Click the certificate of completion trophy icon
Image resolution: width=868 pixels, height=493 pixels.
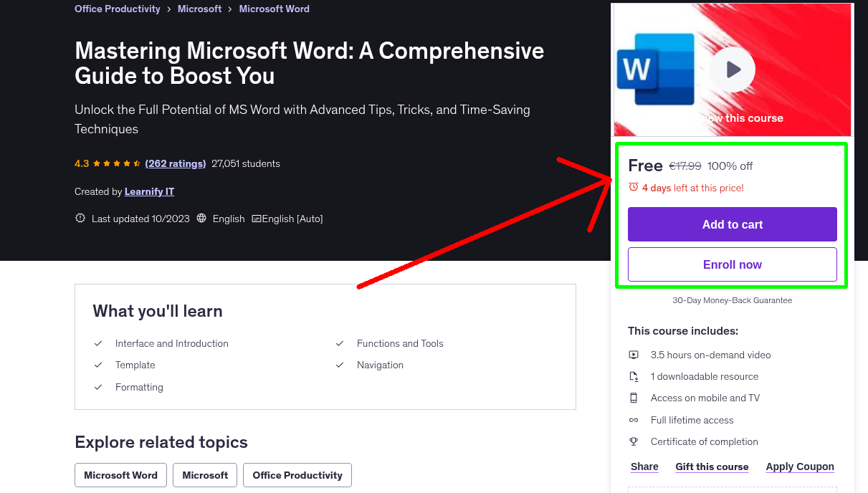click(634, 441)
